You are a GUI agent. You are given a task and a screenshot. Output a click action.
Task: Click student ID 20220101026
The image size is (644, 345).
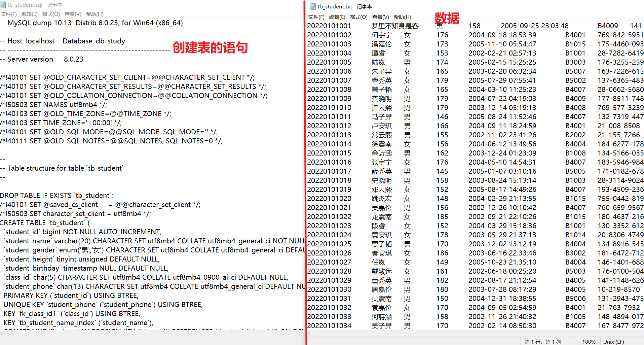click(x=329, y=253)
